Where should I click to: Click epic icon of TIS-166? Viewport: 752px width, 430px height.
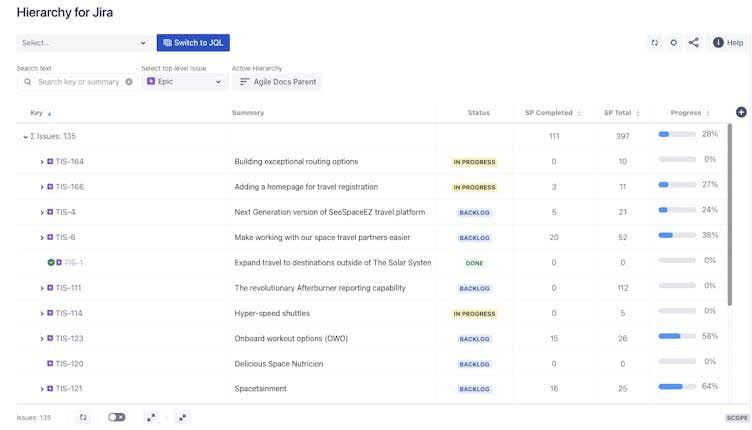50,186
